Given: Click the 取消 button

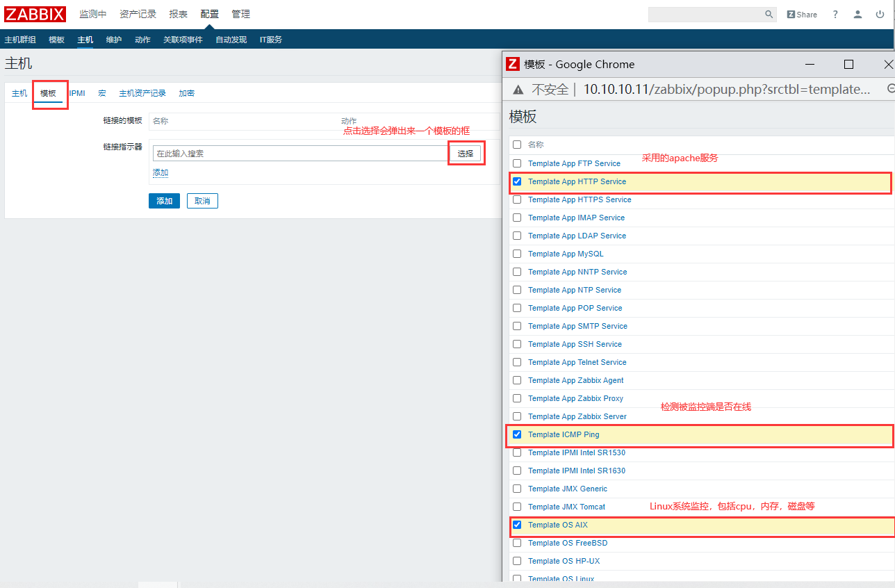Looking at the screenshot, I should click(202, 201).
